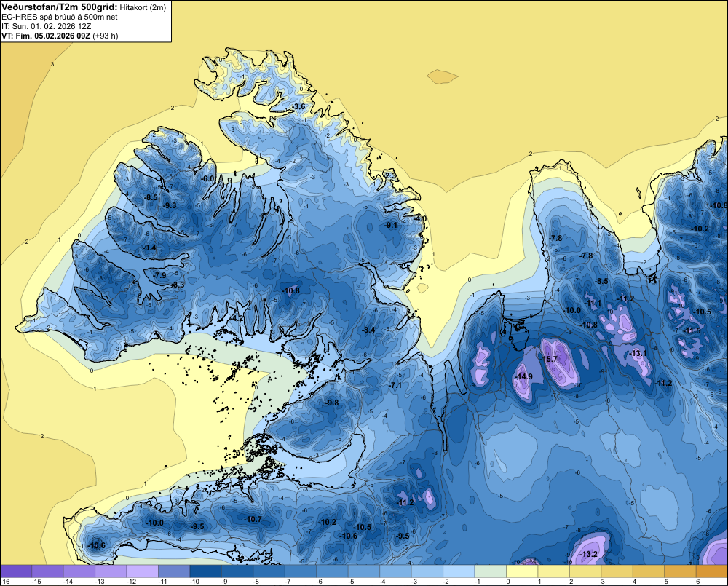This screenshot has width=728, height=586.
Task: Click the -3.3 temperature label
Action: pyautogui.click(x=178, y=285)
